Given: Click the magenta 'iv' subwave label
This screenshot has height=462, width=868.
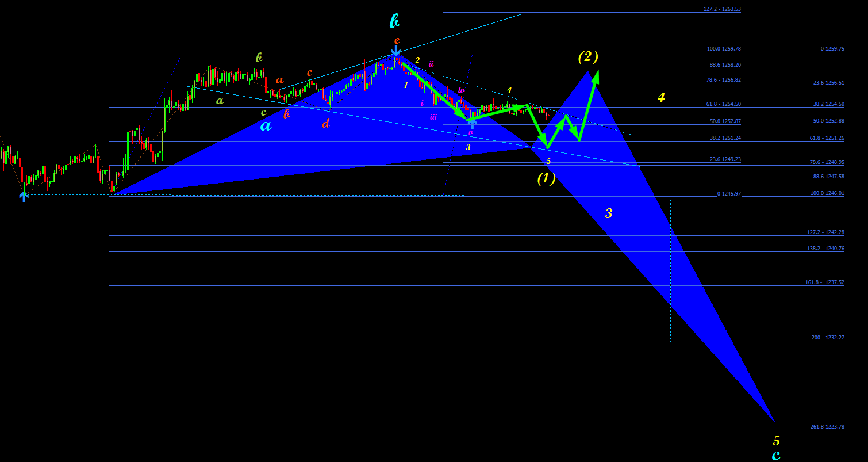Looking at the screenshot, I should (x=461, y=90).
